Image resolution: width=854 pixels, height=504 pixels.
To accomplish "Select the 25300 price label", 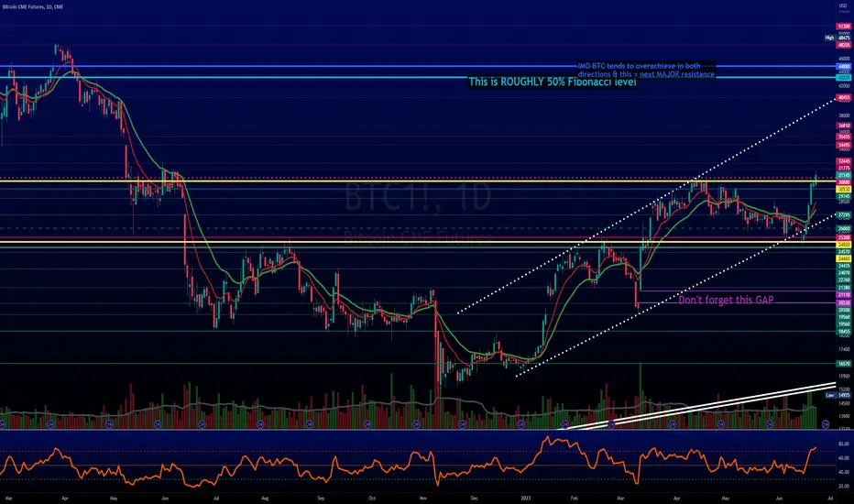I will (844, 237).
